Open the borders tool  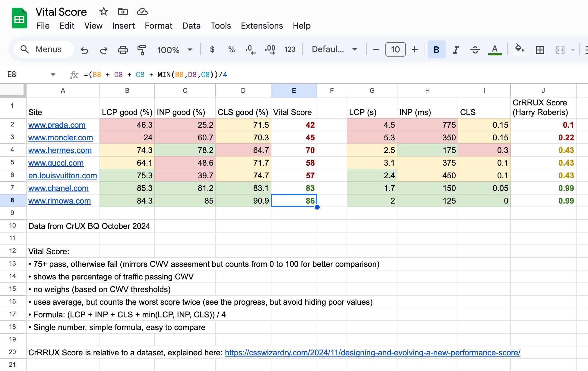[x=540, y=49]
